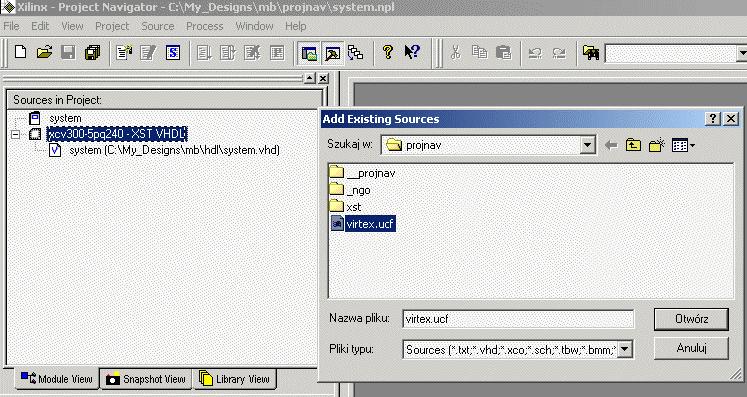Open the Window menu
Image resolution: width=747 pixels, height=397 pixels.
pos(254,26)
